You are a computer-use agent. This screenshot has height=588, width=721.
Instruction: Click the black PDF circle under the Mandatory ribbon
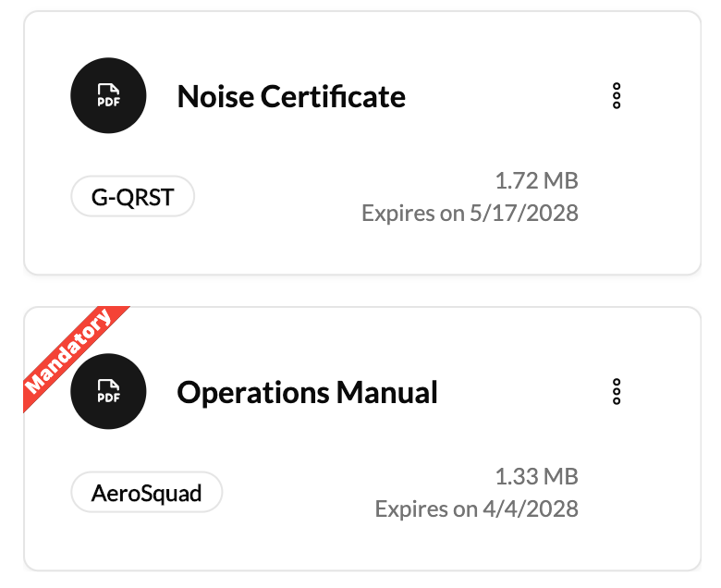[x=109, y=392]
